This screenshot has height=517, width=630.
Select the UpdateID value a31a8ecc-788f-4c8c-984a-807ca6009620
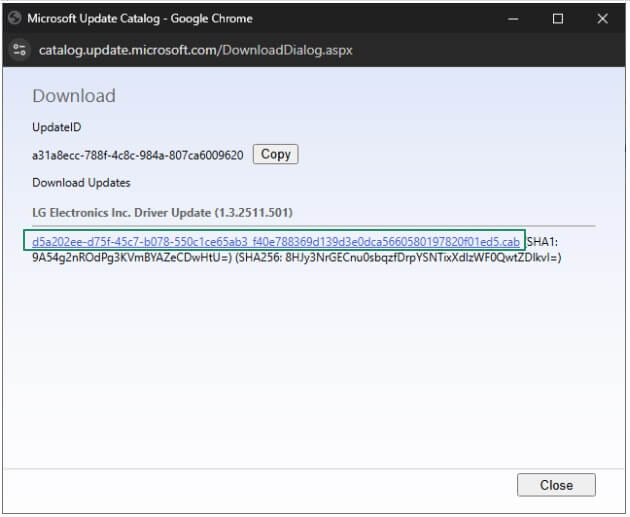138,155
